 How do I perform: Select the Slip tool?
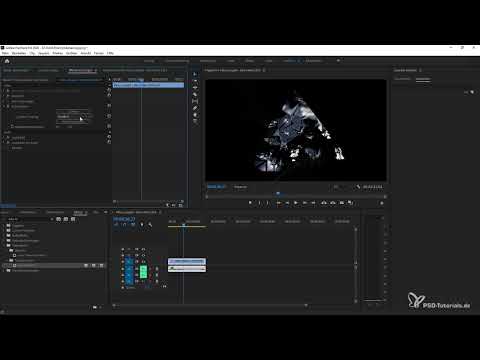tap(195, 101)
